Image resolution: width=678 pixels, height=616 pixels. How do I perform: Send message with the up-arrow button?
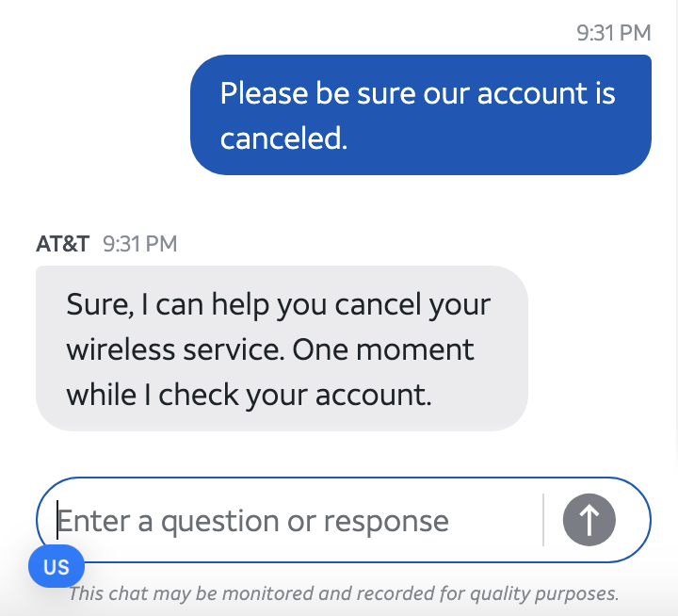589,520
